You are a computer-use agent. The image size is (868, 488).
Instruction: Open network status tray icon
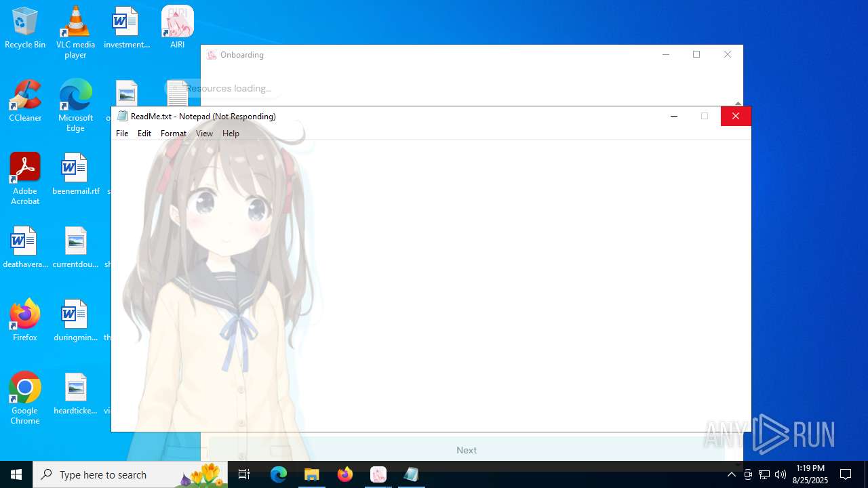(x=764, y=474)
